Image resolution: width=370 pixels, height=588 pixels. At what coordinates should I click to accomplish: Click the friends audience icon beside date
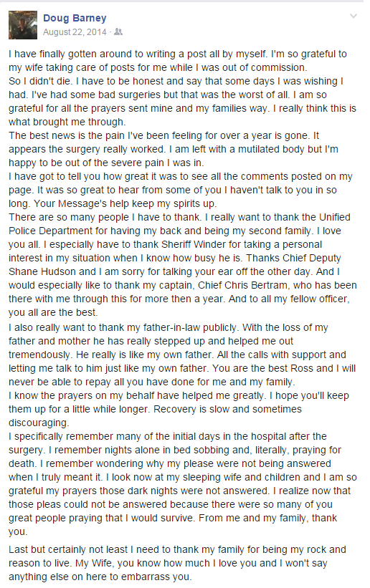[x=118, y=32]
